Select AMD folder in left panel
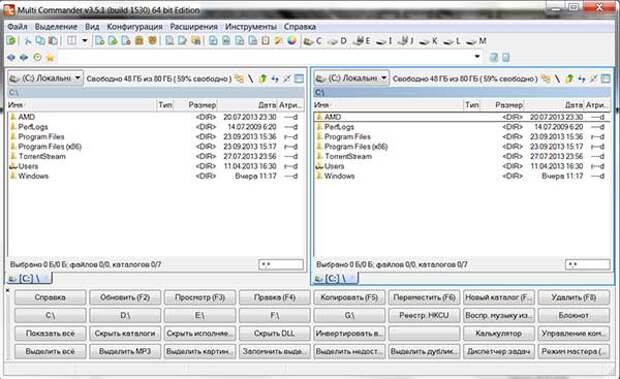The height and width of the screenshot is (379, 620). click(x=156, y=117)
